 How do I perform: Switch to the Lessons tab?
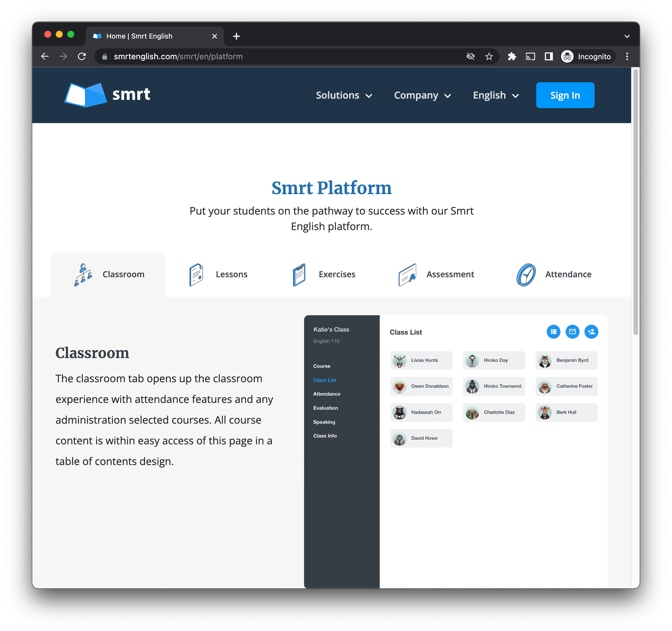point(218,274)
